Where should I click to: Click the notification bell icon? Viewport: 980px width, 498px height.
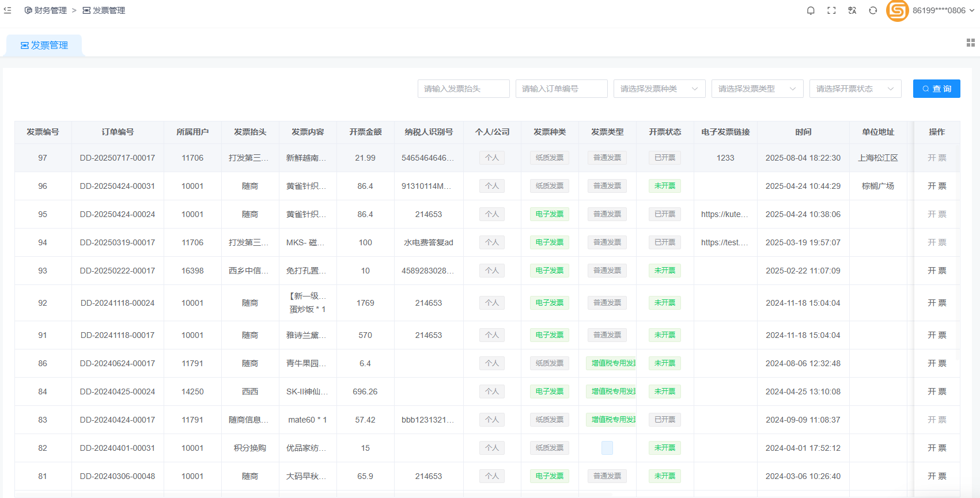point(811,10)
